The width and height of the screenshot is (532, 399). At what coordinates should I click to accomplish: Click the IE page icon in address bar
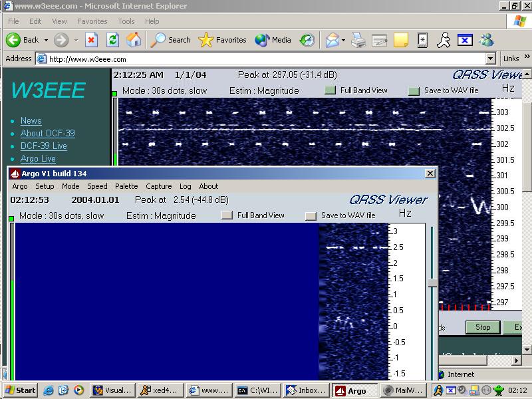[x=41, y=59]
